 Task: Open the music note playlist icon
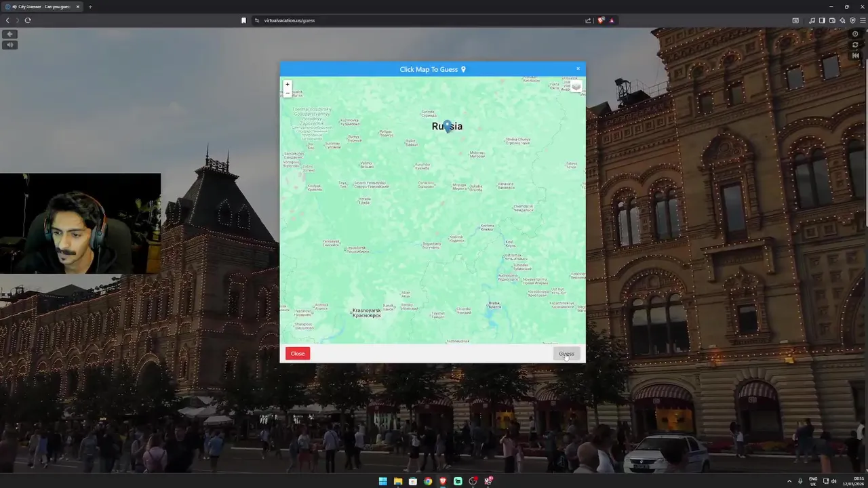click(x=812, y=20)
